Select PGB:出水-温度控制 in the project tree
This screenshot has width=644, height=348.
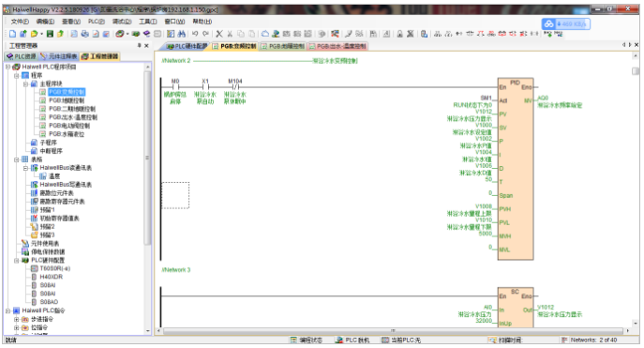point(73,117)
